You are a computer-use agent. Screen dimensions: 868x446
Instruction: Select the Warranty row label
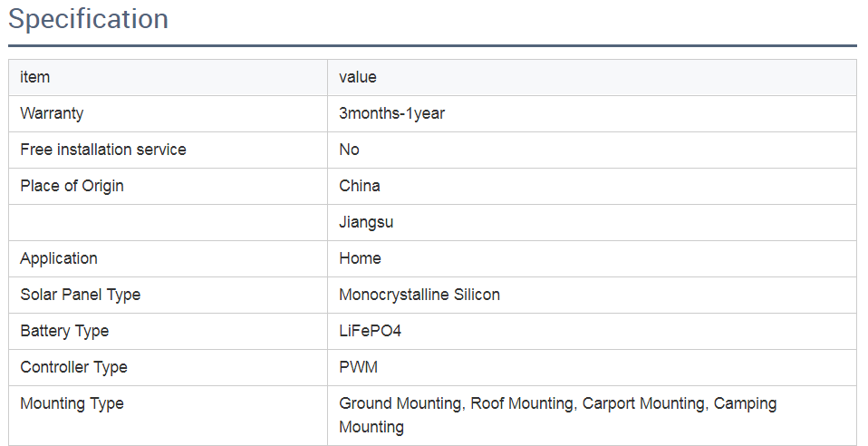click(x=52, y=113)
